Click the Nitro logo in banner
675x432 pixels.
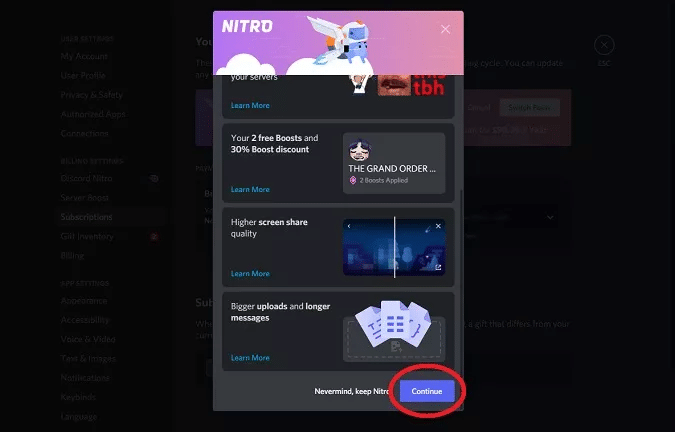click(247, 26)
